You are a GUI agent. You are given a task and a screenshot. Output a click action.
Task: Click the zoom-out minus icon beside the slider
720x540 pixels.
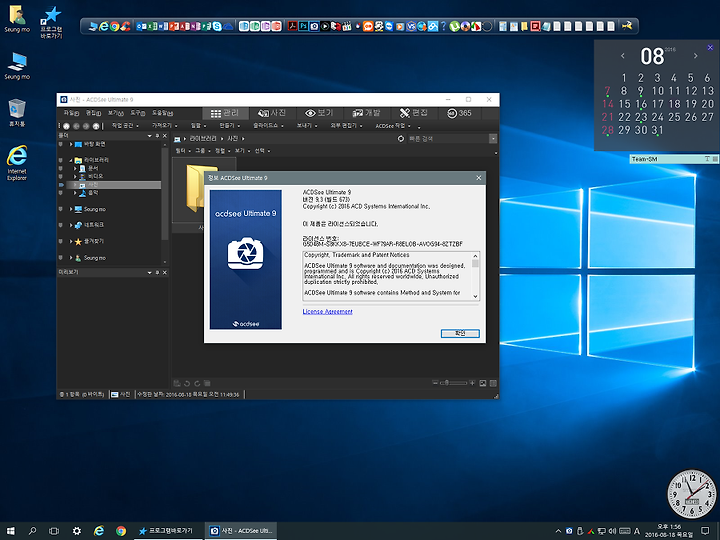(x=435, y=383)
